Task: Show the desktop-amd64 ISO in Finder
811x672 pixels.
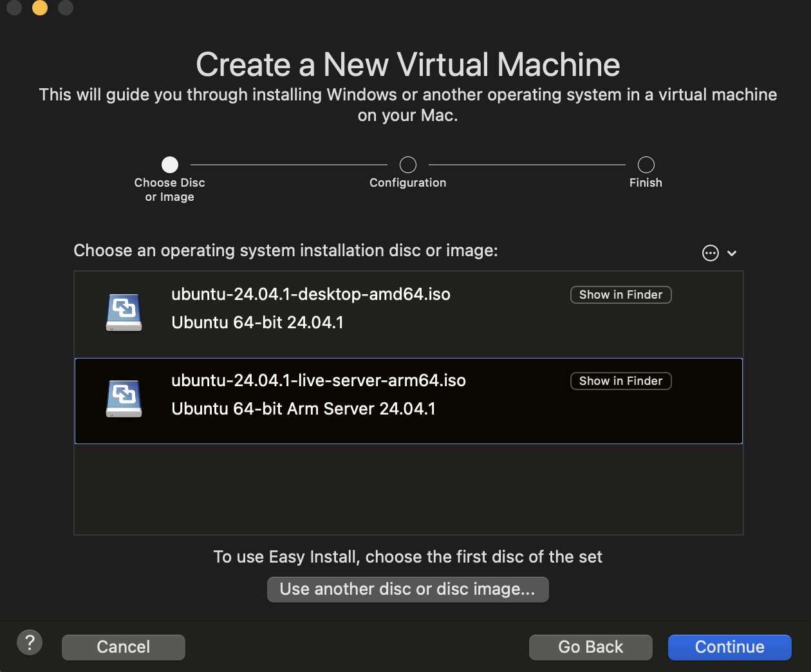Action: click(620, 294)
